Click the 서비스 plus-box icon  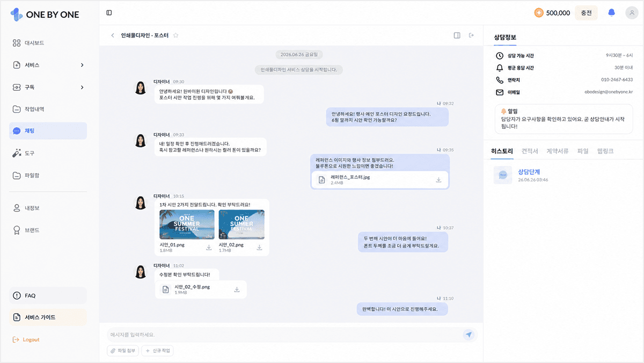17,65
